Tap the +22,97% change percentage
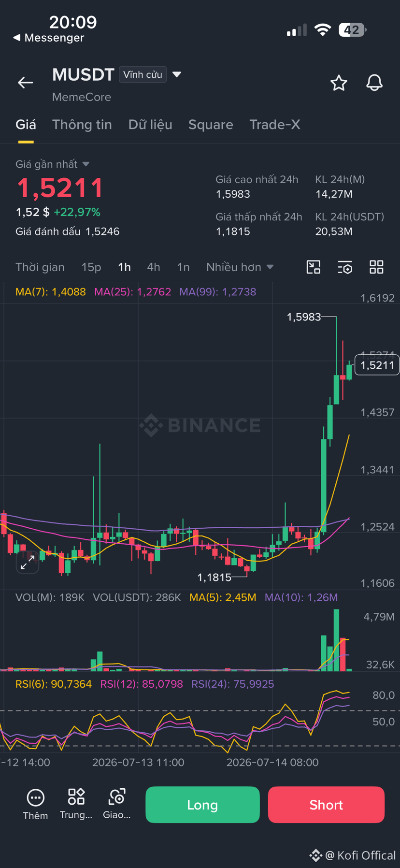The image size is (400, 868). [77, 212]
